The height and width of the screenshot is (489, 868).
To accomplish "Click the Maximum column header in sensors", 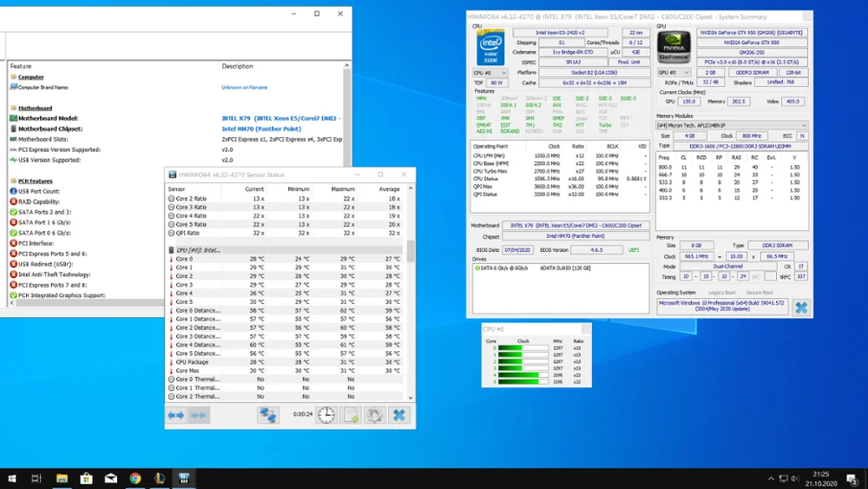I will point(343,188).
